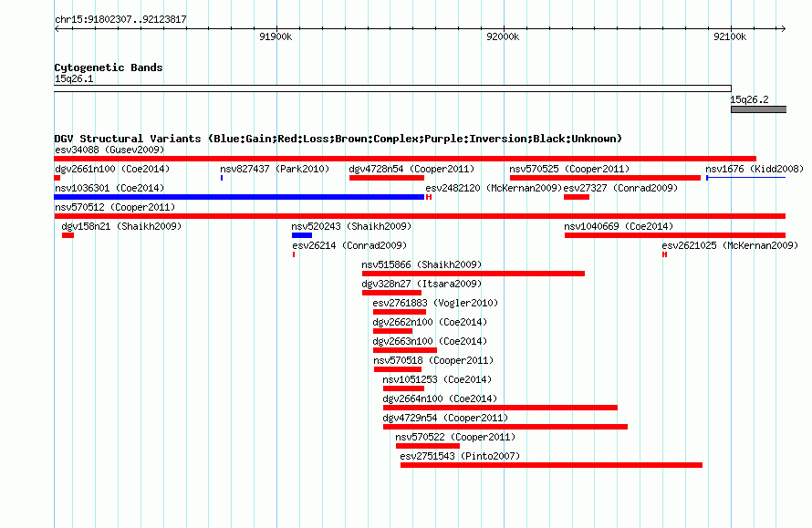Click the 15q26.1 cytogenetic band bar
The image size is (812, 528).
pos(392,88)
